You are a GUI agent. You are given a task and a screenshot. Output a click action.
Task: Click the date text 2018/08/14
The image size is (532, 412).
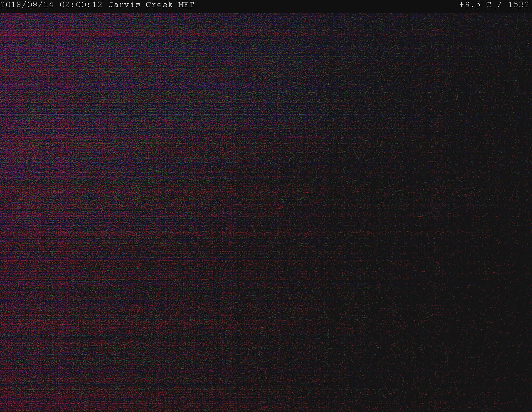click(x=27, y=5)
